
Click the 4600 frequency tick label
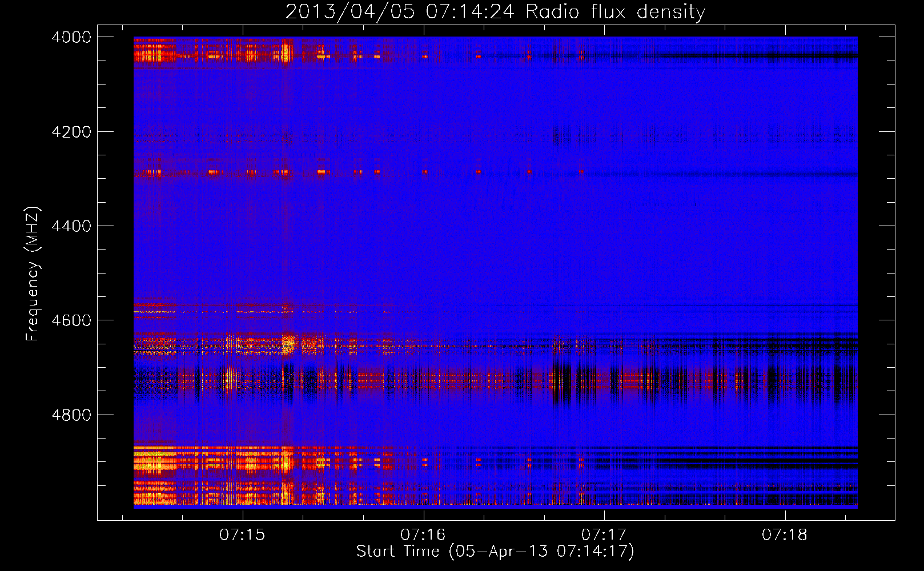pyautogui.click(x=71, y=320)
